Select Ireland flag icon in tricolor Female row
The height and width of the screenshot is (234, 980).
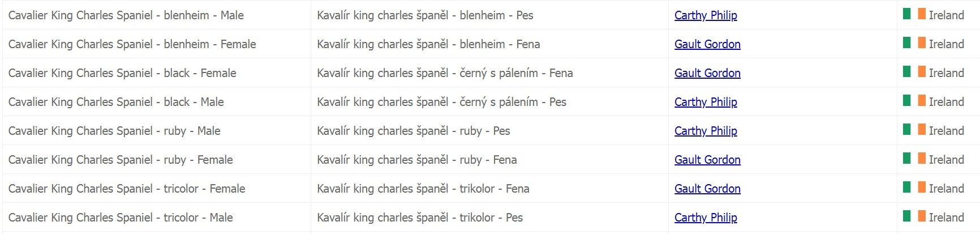[914, 188]
